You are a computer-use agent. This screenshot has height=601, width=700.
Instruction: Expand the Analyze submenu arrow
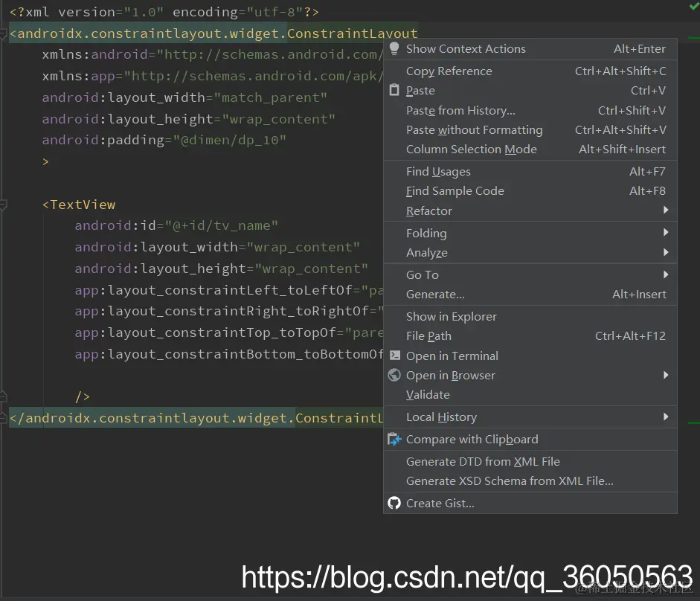(666, 252)
